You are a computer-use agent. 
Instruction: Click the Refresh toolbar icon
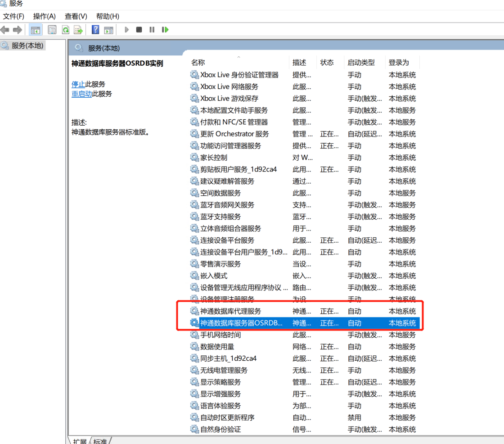66,30
